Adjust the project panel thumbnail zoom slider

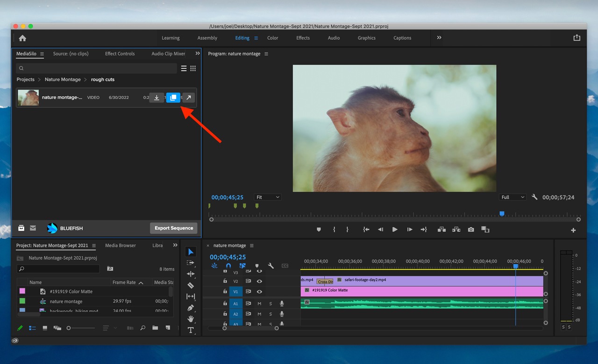click(69, 328)
